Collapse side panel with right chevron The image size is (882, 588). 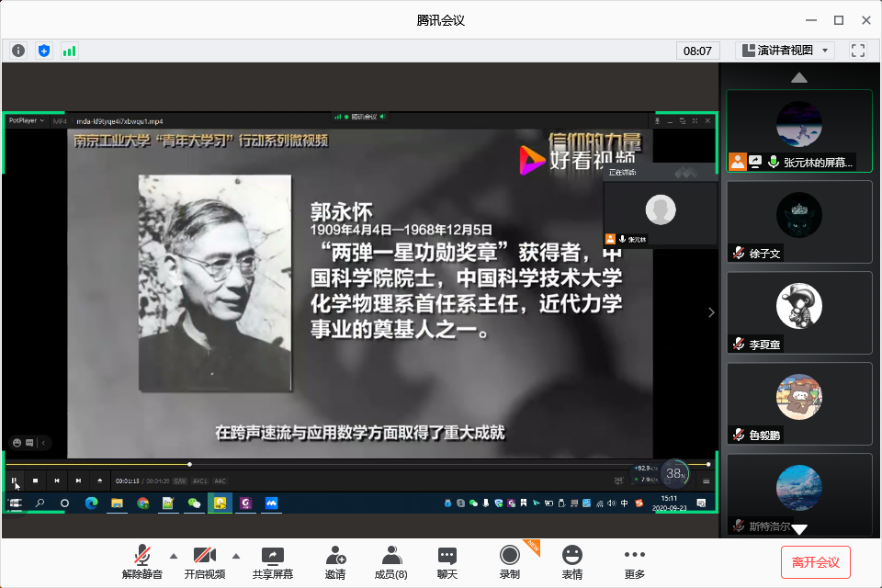[711, 312]
